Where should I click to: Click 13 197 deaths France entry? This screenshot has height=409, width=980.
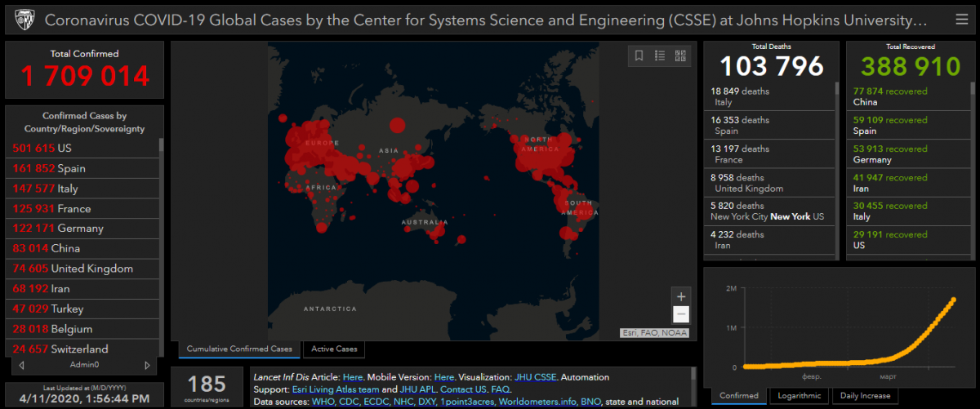pyautogui.click(x=768, y=154)
